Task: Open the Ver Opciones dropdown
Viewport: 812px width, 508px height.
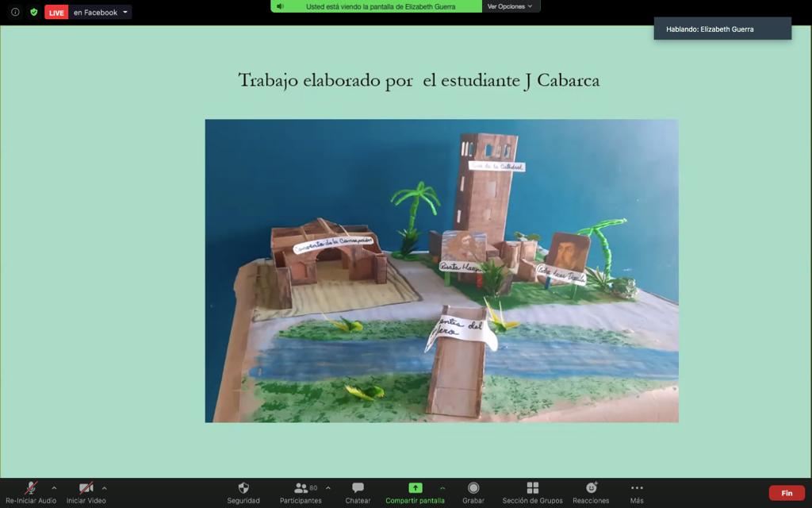Action: pyautogui.click(x=511, y=6)
